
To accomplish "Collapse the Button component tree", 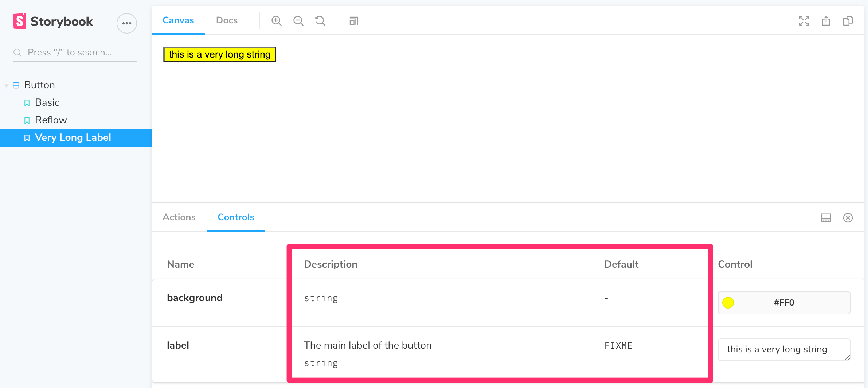I will click(7, 85).
